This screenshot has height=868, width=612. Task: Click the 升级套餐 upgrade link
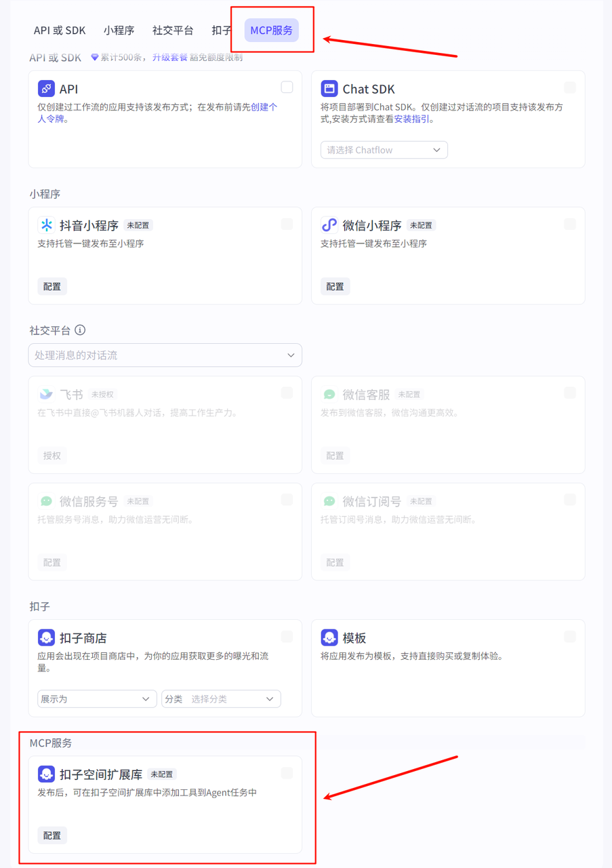coord(169,58)
